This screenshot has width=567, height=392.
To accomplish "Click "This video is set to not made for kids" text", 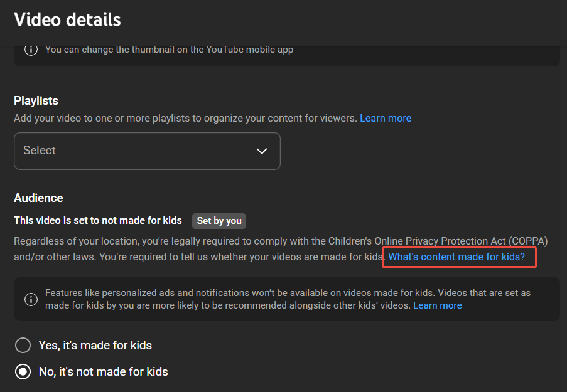I will click(98, 221).
